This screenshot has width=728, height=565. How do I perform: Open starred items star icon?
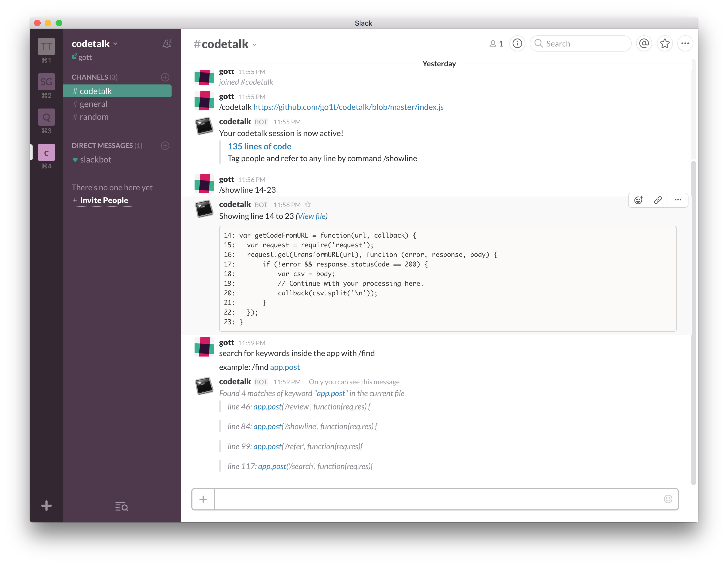pos(665,44)
